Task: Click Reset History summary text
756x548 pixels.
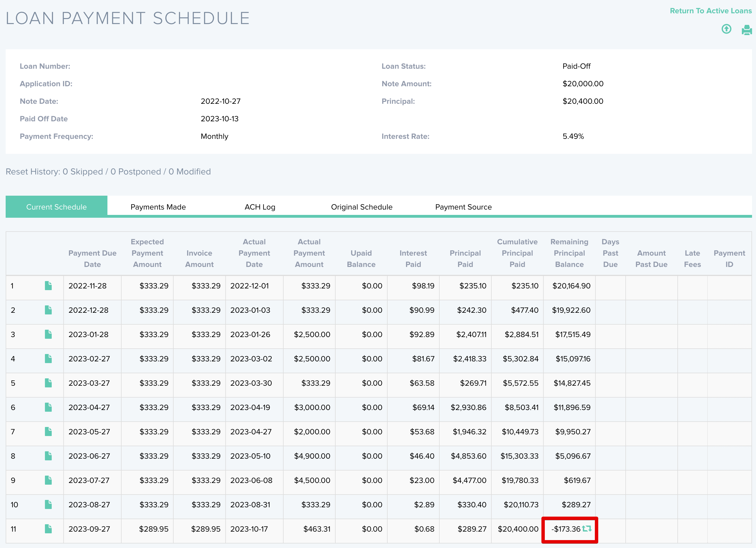Action: 108,172
